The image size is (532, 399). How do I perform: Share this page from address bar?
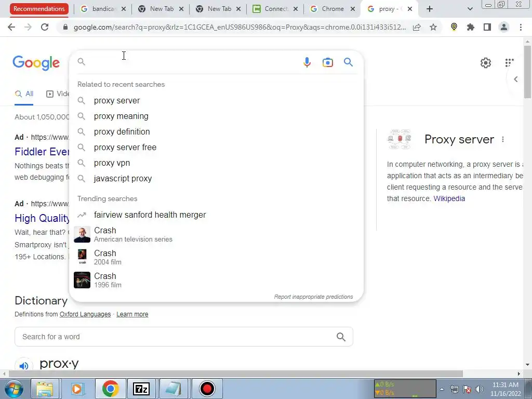click(417, 27)
